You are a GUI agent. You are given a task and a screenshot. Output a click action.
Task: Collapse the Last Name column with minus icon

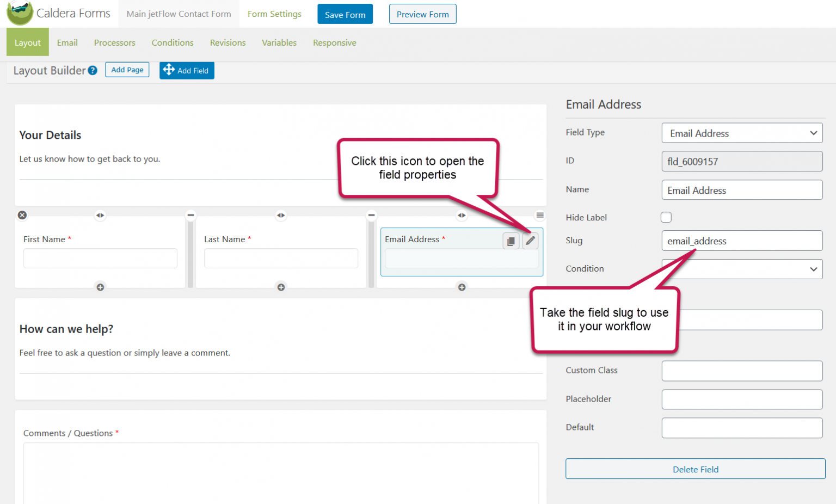(x=190, y=215)
